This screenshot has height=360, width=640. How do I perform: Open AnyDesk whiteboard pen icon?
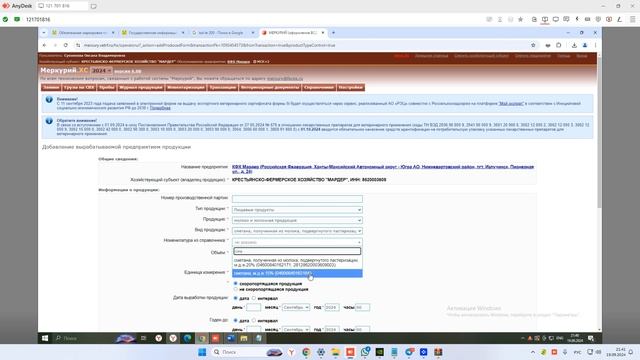619,19
